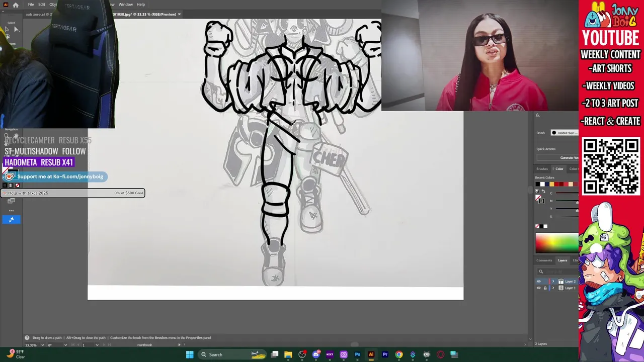The width and height of the screenshot is (644, 362).
Task: Hide Layer 1 with eye icon
Action: pyautogui.click(x=539, y=288)
